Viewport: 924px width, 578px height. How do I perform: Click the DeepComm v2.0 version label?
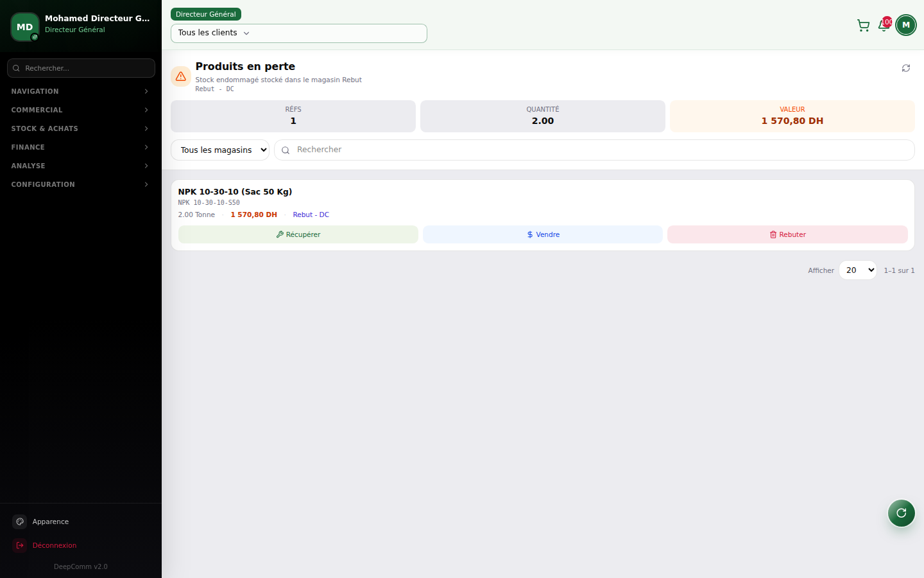click(x=81, y=566)
